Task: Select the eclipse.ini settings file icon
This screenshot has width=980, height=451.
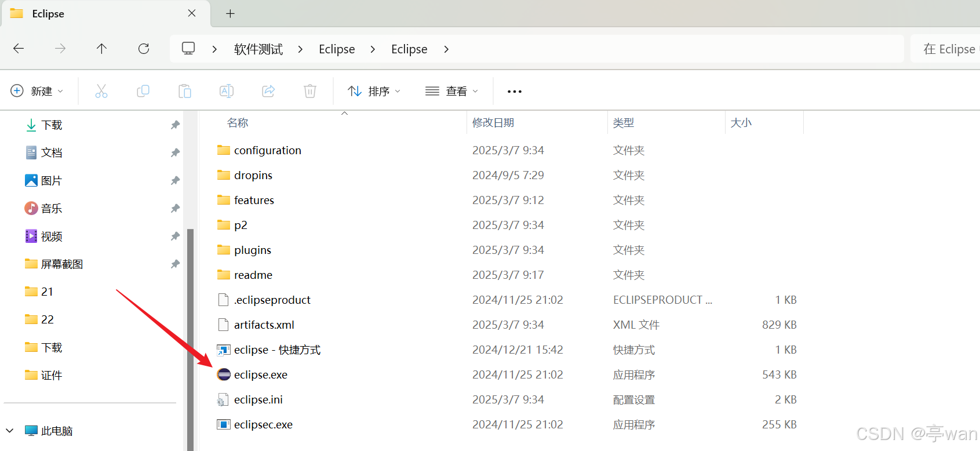Action: click(x=223, y=399)
